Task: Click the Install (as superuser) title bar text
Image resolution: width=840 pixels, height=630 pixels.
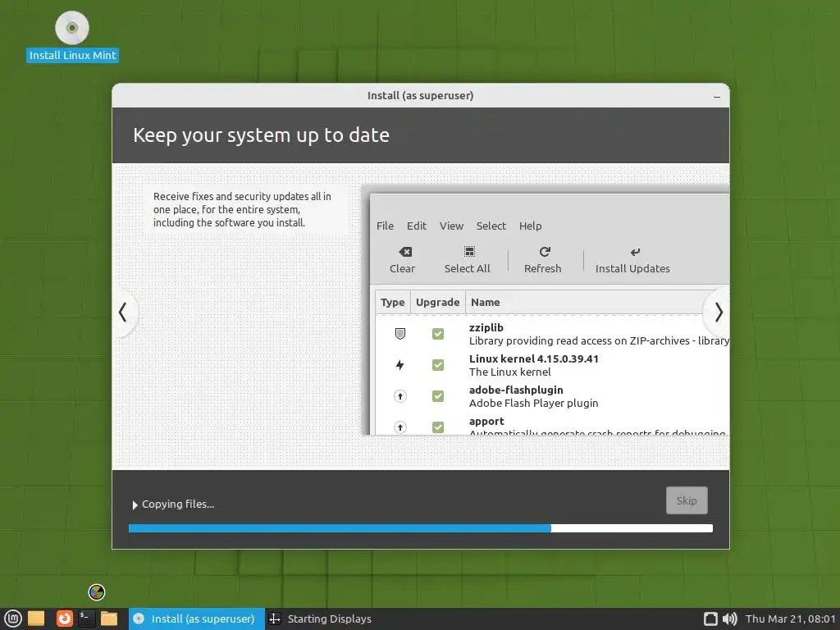Action: coord(421,95)
